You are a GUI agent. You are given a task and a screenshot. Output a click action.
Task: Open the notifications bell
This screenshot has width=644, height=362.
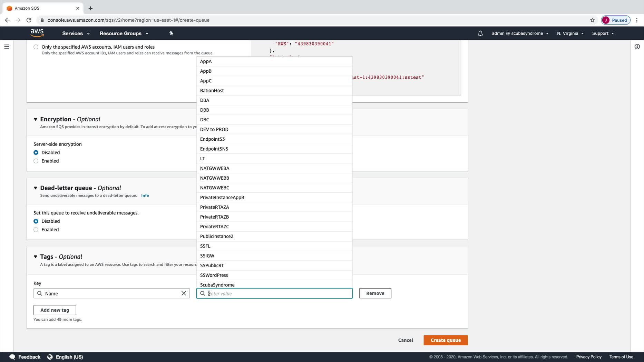[x=480, y=33]
